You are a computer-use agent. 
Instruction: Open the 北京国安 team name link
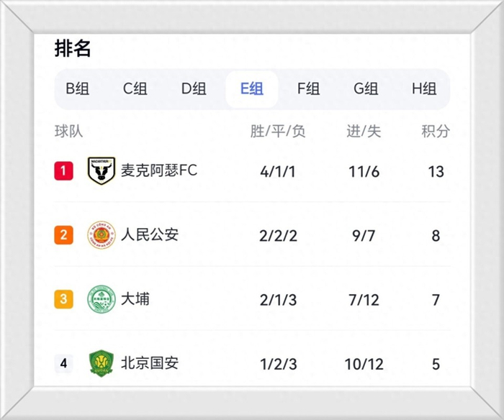150,362
